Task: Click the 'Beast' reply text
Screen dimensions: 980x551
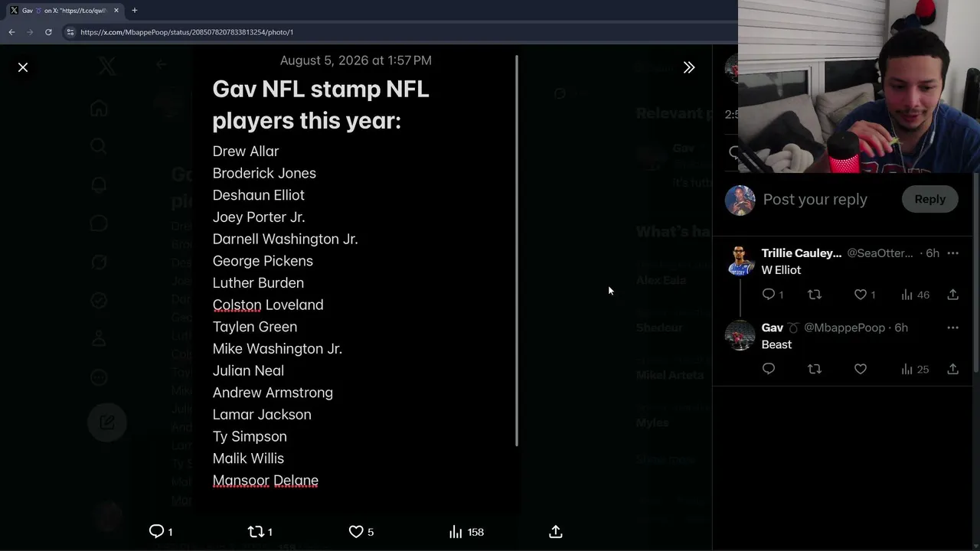Action: point(776,344)
